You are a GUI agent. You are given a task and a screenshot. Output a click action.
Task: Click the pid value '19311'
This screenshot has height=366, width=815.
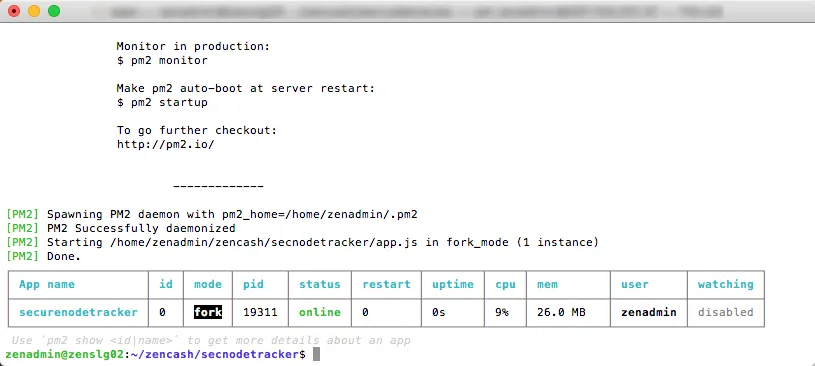point(260,312)
